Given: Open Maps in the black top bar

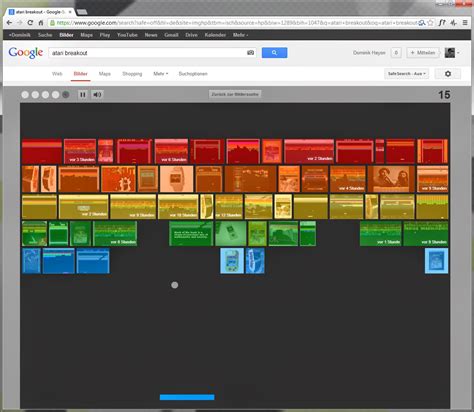Looking at the screenshot, I should click(87, 35).
